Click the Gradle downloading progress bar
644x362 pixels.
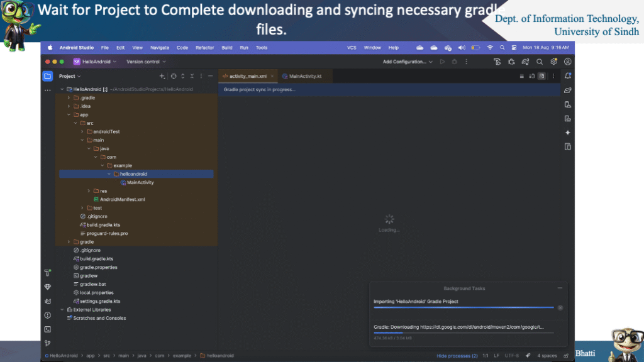[x=464, y=332]
